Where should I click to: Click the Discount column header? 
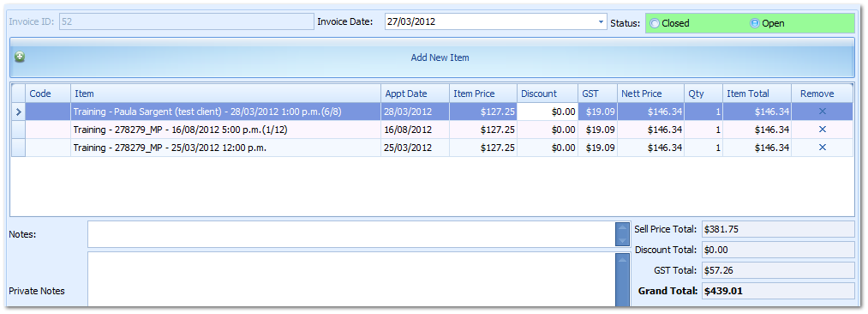pos(548,94)
